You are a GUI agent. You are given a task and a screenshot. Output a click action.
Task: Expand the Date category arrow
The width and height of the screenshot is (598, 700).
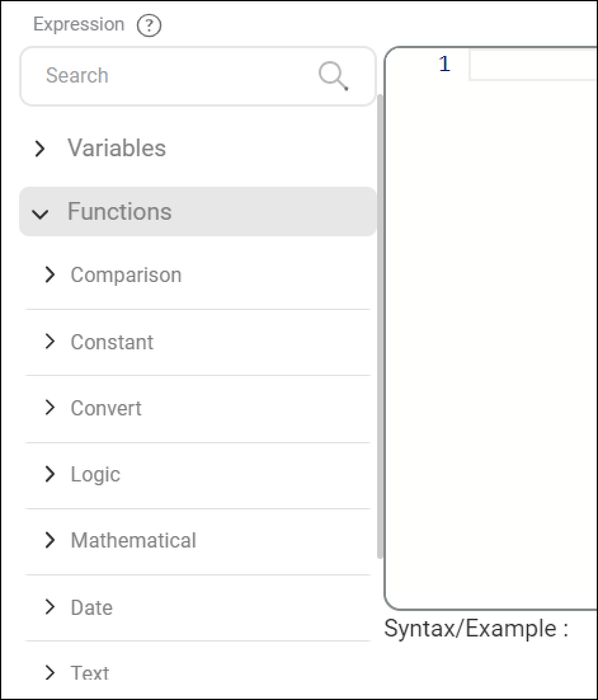[x=50, y=607]
